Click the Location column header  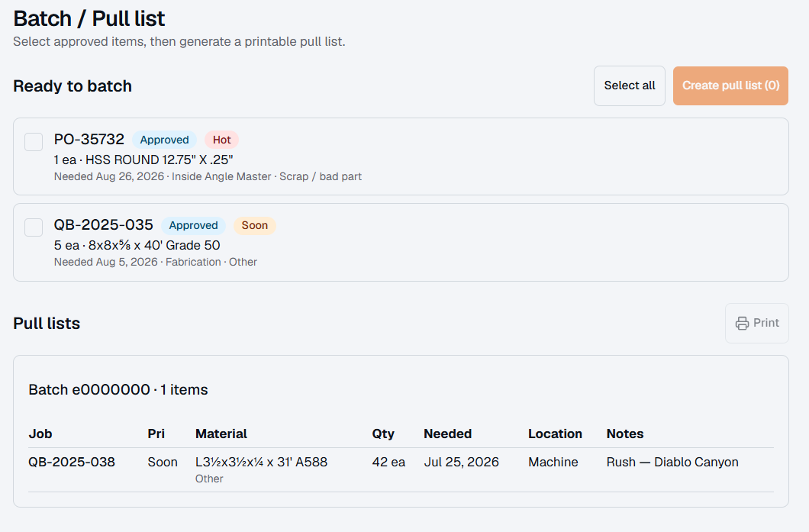pos(555,434)
